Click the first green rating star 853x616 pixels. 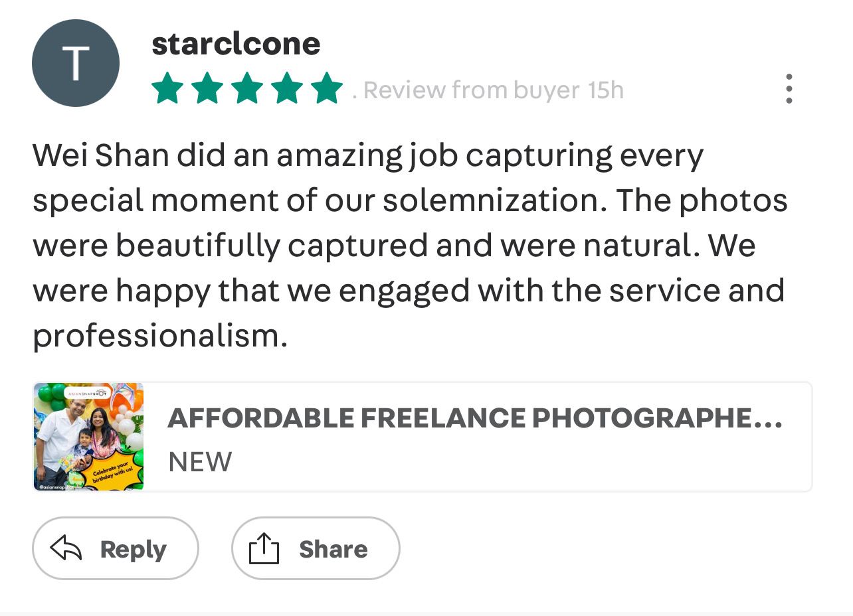tap(167, 89)
